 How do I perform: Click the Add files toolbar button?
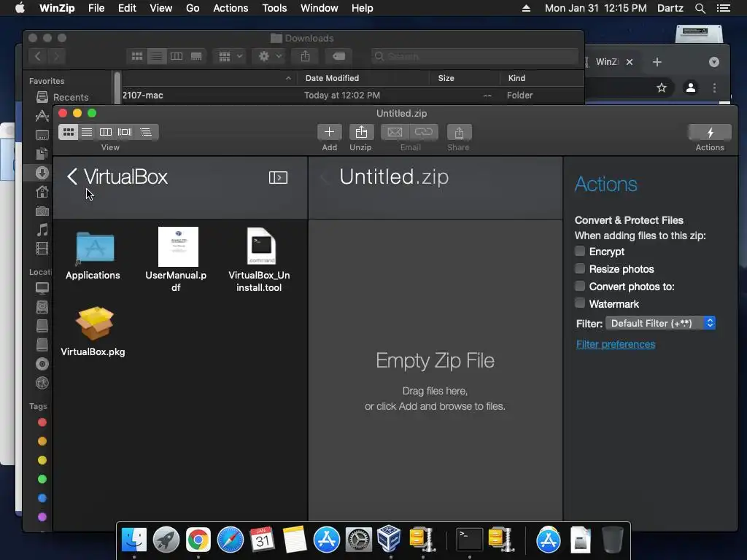click(329, 132)
